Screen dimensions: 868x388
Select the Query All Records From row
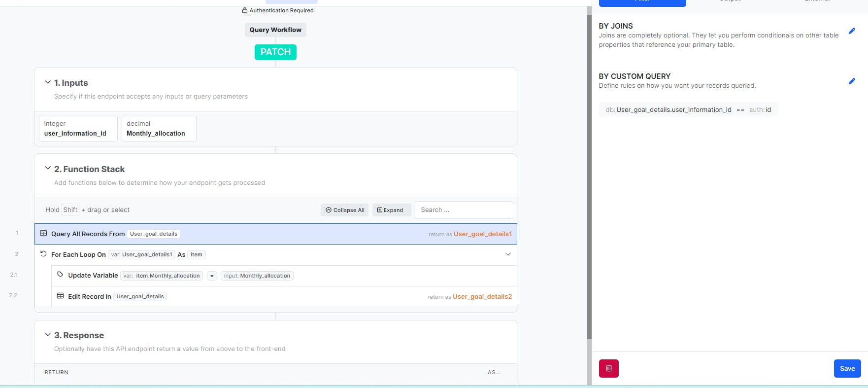pyautogui.click(x=275, y=234)
